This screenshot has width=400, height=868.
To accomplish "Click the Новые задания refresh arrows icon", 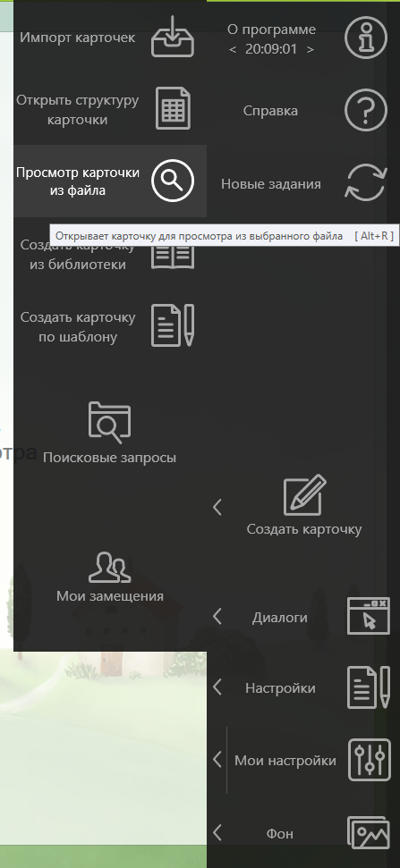I will 366,183.
